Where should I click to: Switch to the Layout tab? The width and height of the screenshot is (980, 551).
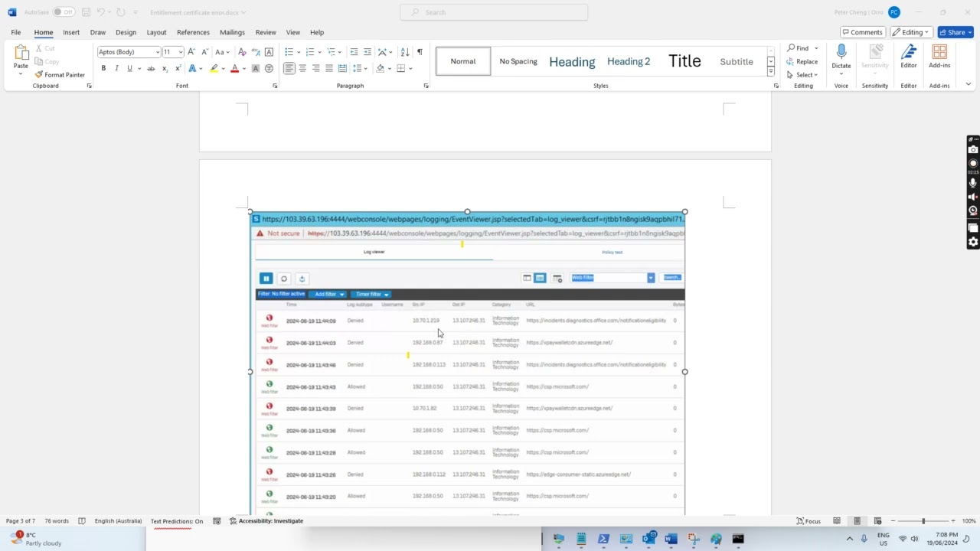pos(156,32)
